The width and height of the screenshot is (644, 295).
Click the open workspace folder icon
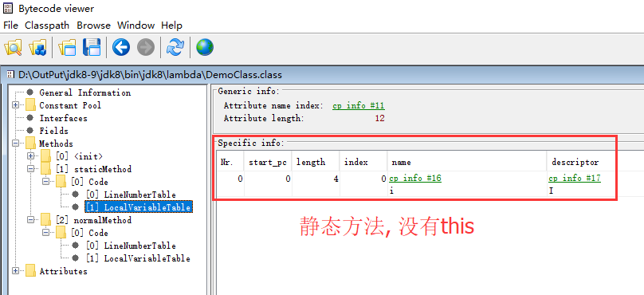pos(68,48)
